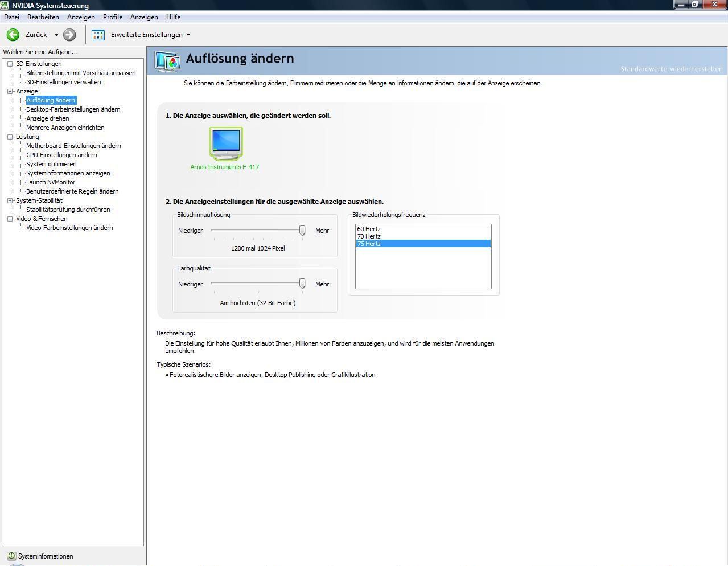Open GPU-Einstellungen ändern
Viewport: 728px width, 566px height.
coord(61,155)
